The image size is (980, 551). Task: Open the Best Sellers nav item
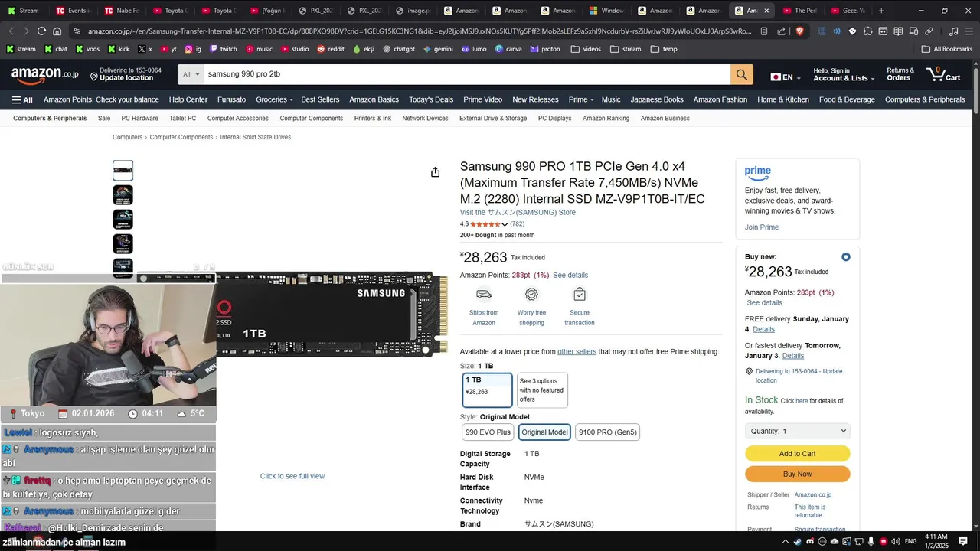click(x=320, y=99)
